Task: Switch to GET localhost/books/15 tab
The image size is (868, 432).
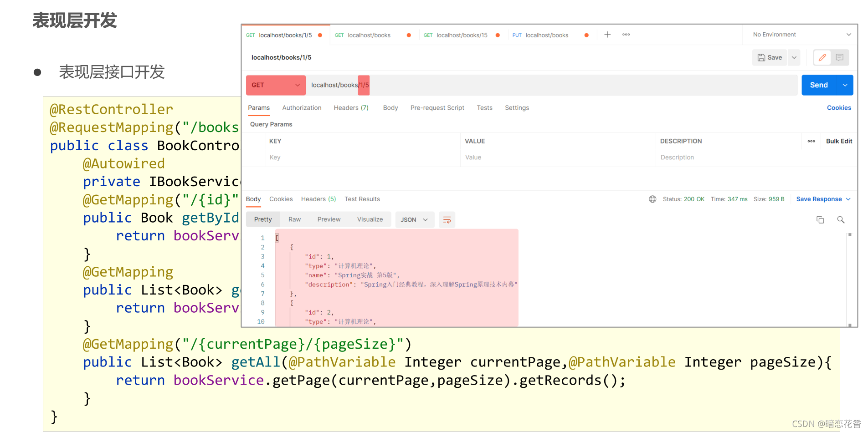Action: click(x=462, y=35)
